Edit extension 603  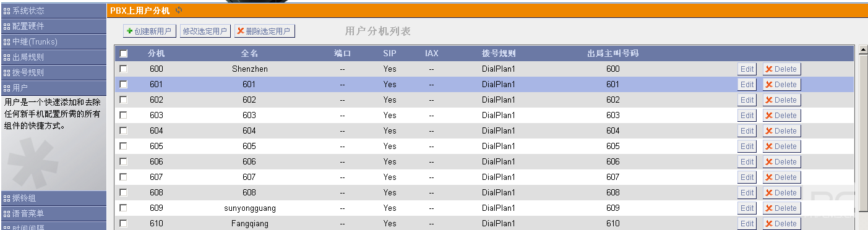coord(747,115)
